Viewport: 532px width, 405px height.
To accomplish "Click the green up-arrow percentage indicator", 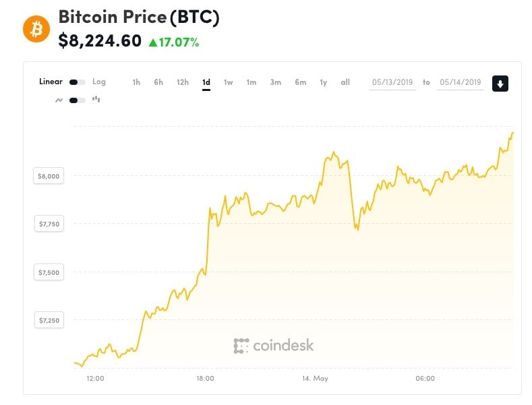I will 174,42.
